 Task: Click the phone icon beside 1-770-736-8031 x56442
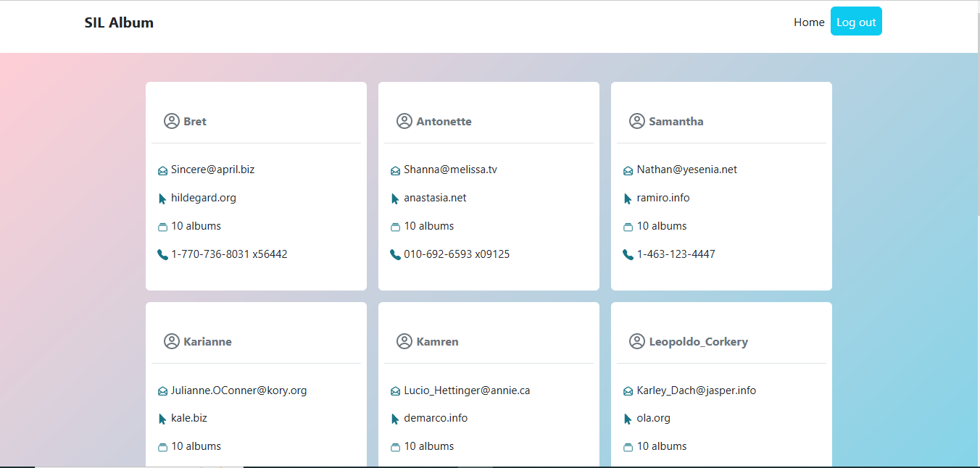(162, 254)
